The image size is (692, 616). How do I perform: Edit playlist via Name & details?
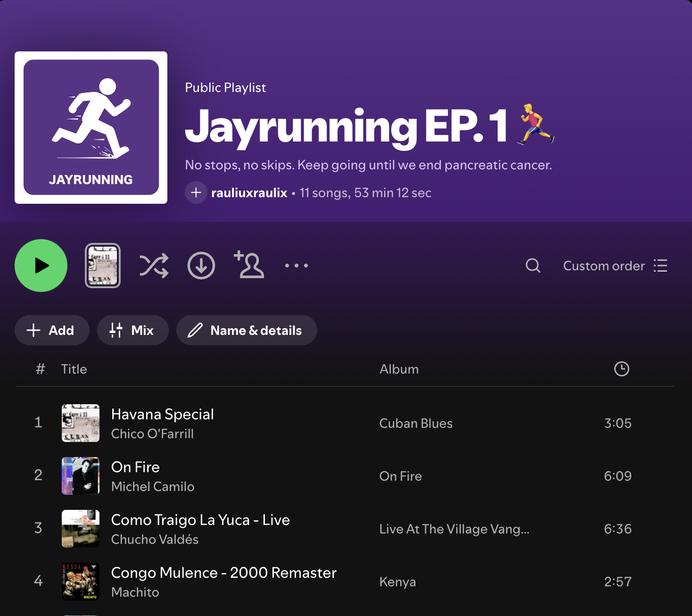[247, 330]
